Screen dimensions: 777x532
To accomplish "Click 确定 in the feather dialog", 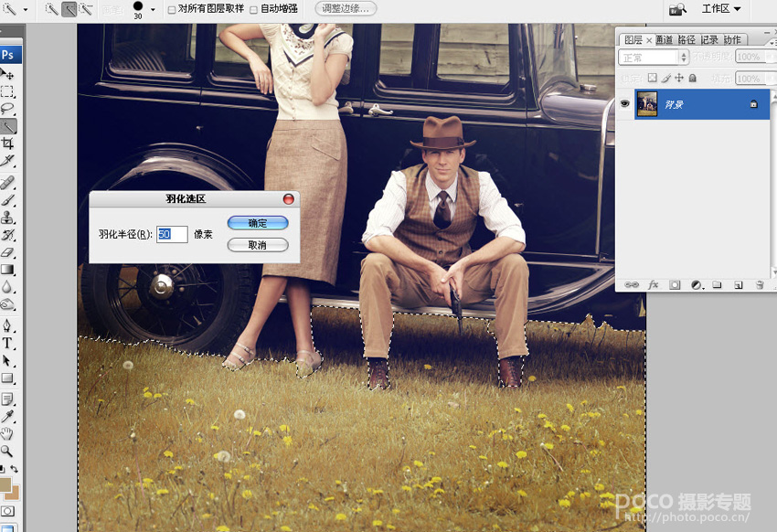I will tap(258, 223).
